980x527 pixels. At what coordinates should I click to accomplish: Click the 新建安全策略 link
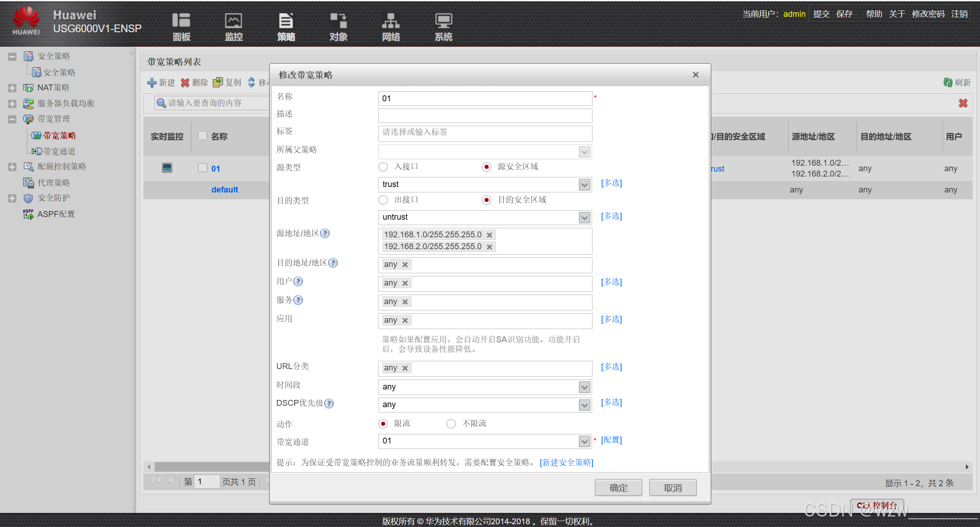tap(566, 463)
